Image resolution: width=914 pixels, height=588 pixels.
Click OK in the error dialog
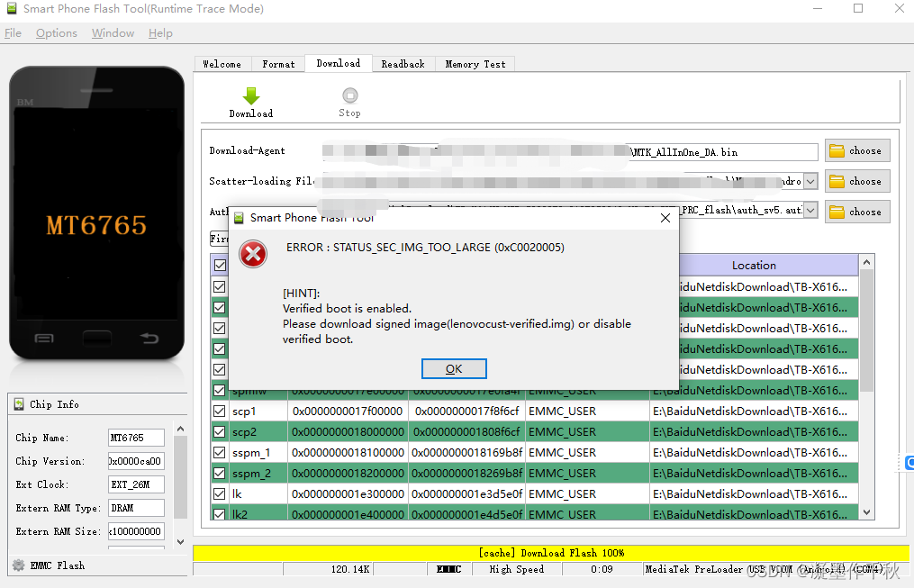coord(454,369)
